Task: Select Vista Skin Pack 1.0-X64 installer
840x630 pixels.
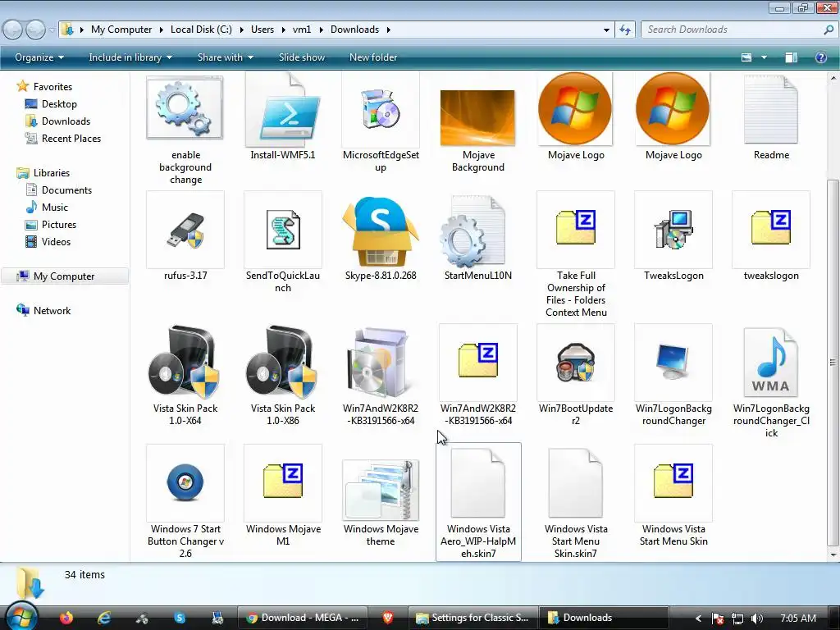Action: pyautogui.click(x=185, y=363)
